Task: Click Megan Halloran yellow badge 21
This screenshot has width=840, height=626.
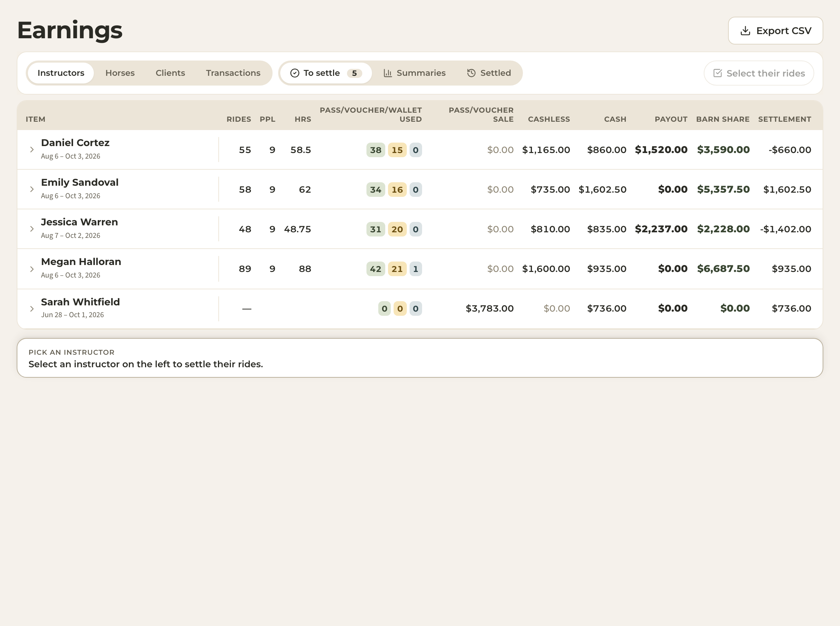Action: click(397, 269)
